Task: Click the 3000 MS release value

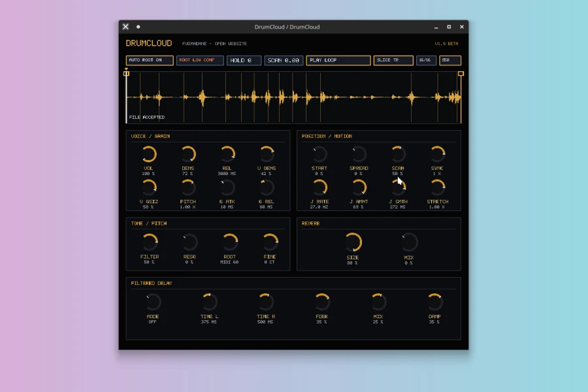Action: pyautogui.click(x=227, y=174)
